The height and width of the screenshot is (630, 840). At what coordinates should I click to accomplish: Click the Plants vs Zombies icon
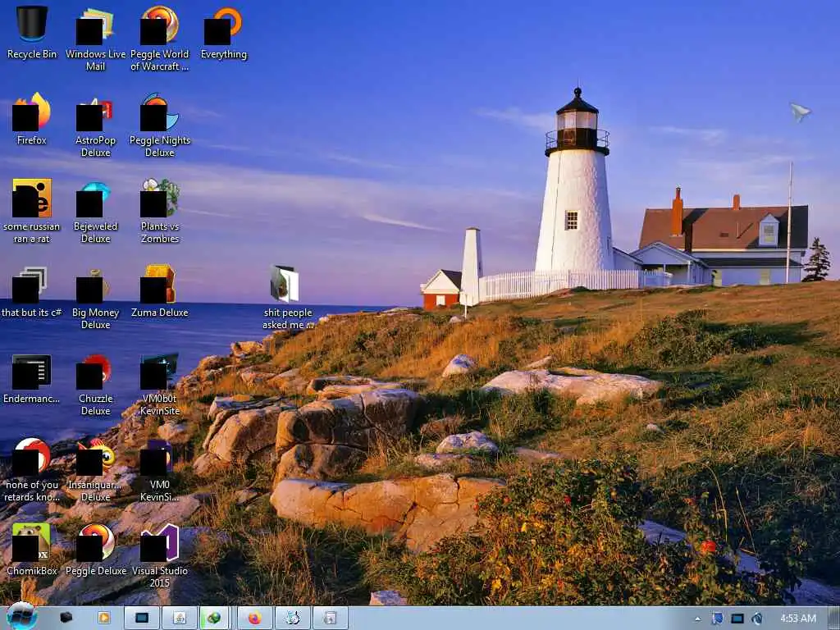159,198
